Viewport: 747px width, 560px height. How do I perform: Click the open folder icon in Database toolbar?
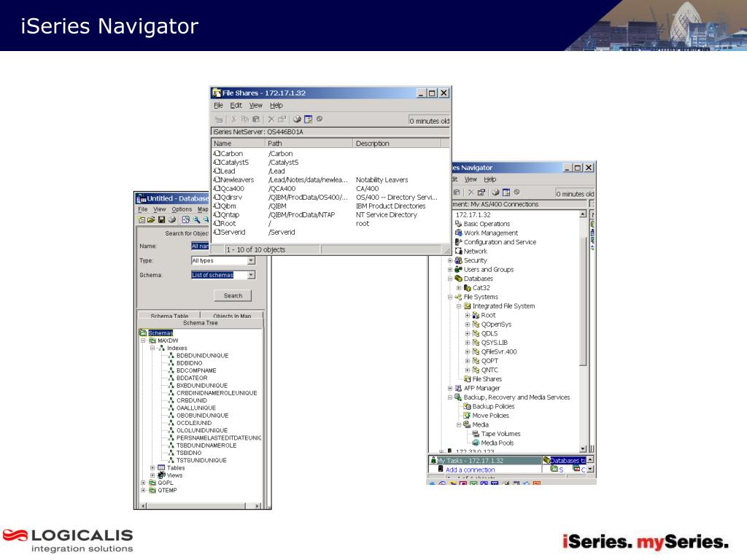pos(151,219)
